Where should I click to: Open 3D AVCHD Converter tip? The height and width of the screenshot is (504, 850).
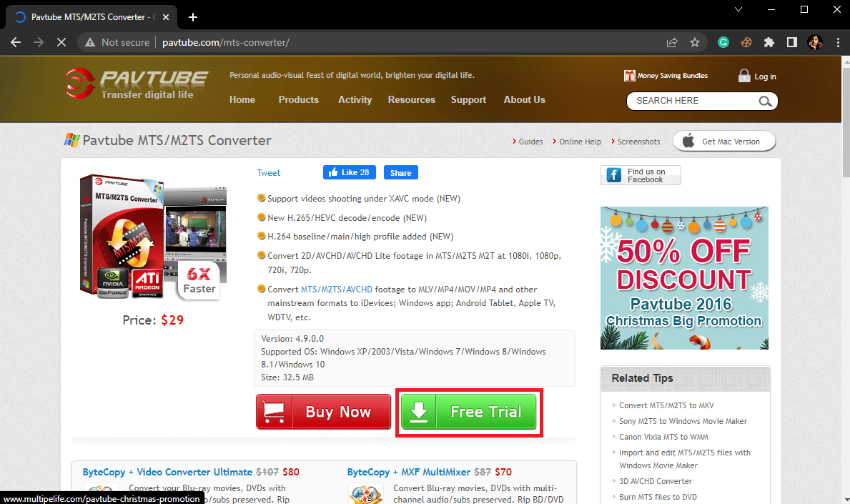[x=656, y=481]
